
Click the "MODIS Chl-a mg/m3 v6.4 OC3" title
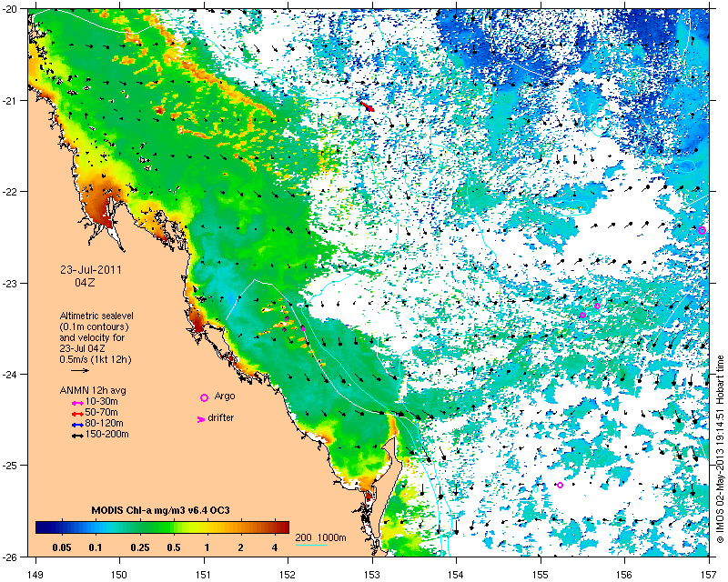[161, 510]
